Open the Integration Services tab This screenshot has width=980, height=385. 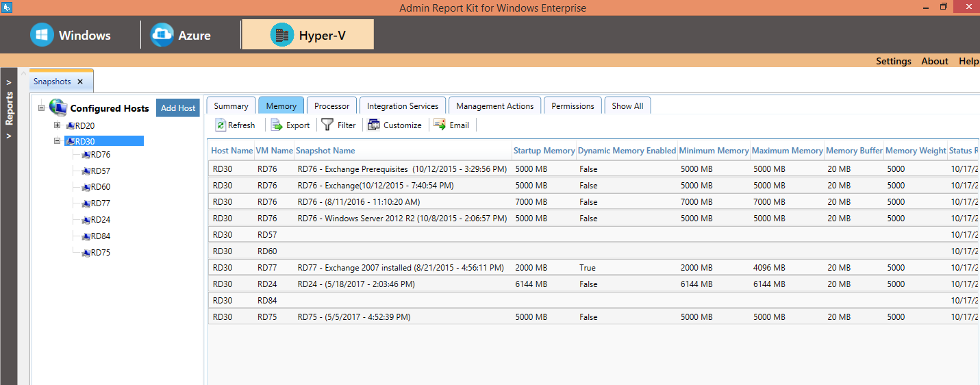click(403, 106)
